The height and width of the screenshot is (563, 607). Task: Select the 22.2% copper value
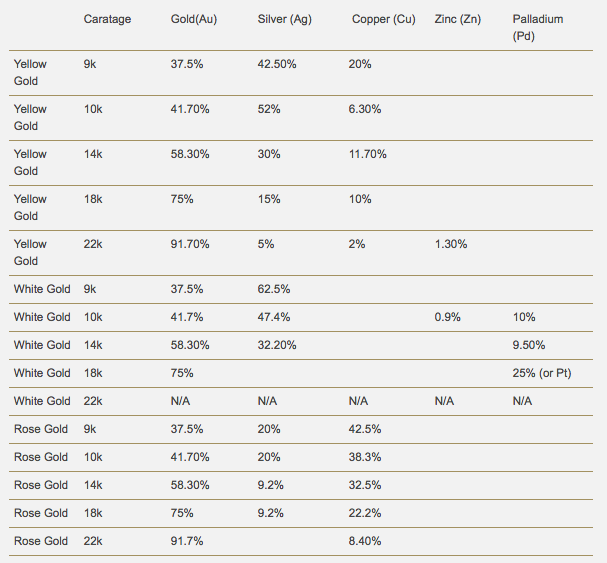(x=365, y=513)
